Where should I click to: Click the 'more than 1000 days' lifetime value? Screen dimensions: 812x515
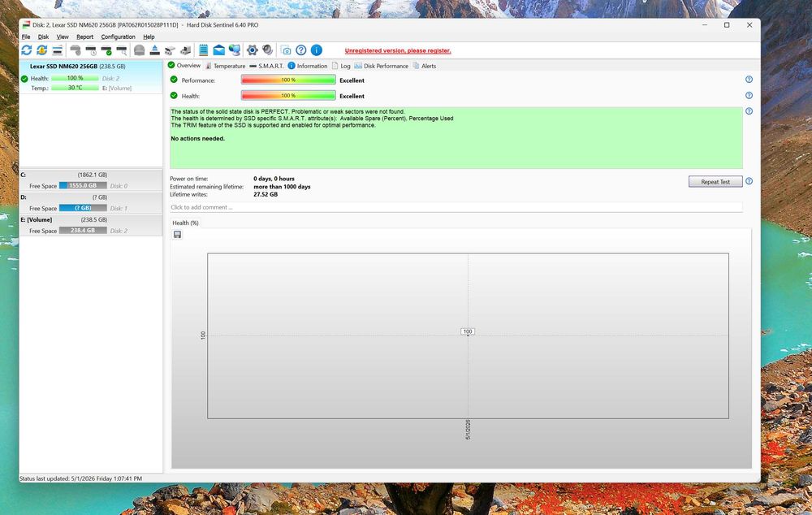[x=282, y=187]
